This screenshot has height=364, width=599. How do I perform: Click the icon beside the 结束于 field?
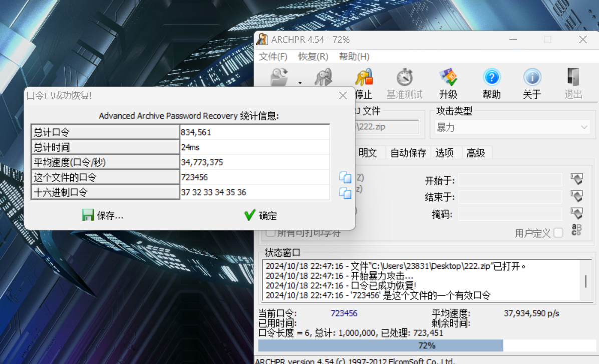(577, 196)
